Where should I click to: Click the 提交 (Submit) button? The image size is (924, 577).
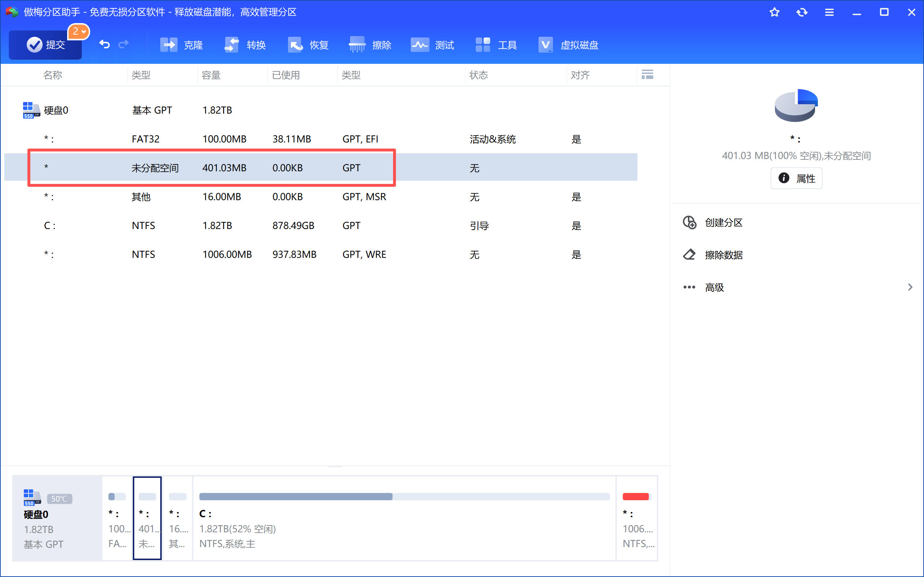[x=45, y=45]
